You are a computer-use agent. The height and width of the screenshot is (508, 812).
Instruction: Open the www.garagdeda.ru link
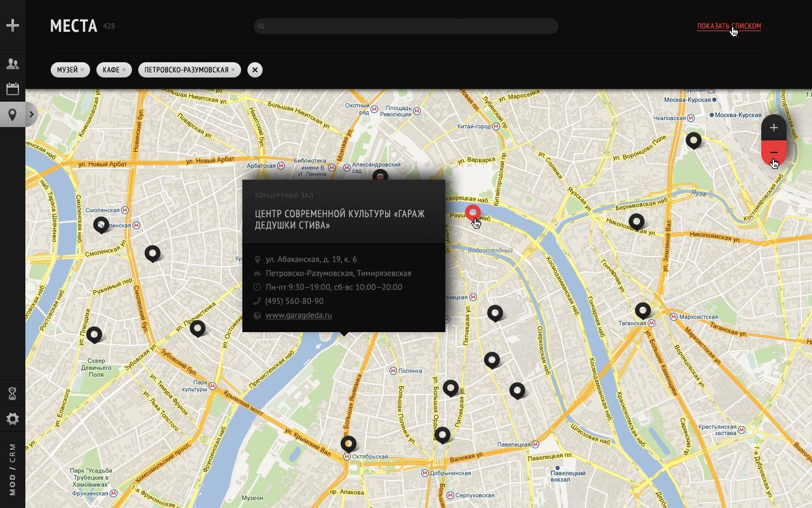(298, 315)
